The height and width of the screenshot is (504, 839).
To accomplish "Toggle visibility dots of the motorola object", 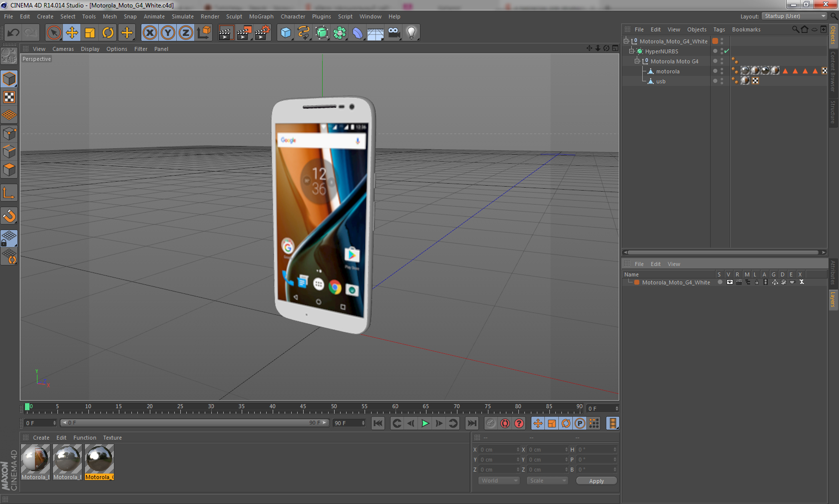I will pos(722,71).
